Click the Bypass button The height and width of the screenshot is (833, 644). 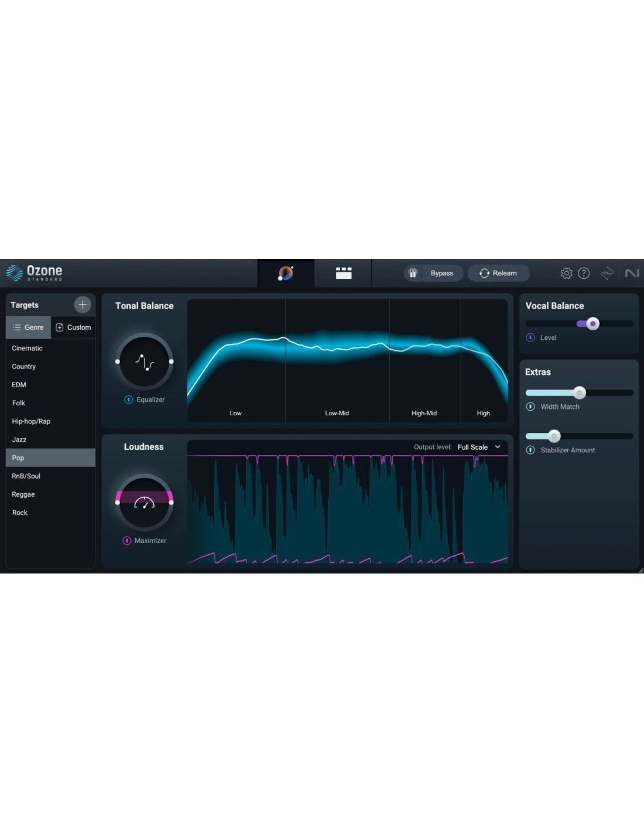[442, 273]
